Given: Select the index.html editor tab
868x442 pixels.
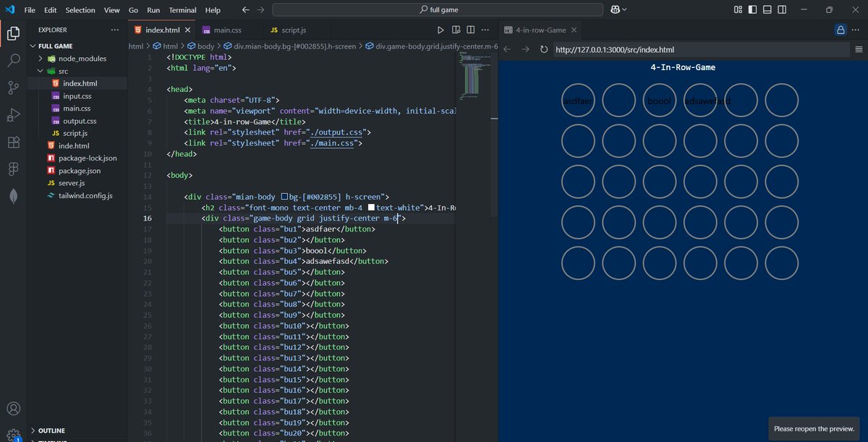Looking at the screenshot, I should click(x=162, y=30).
